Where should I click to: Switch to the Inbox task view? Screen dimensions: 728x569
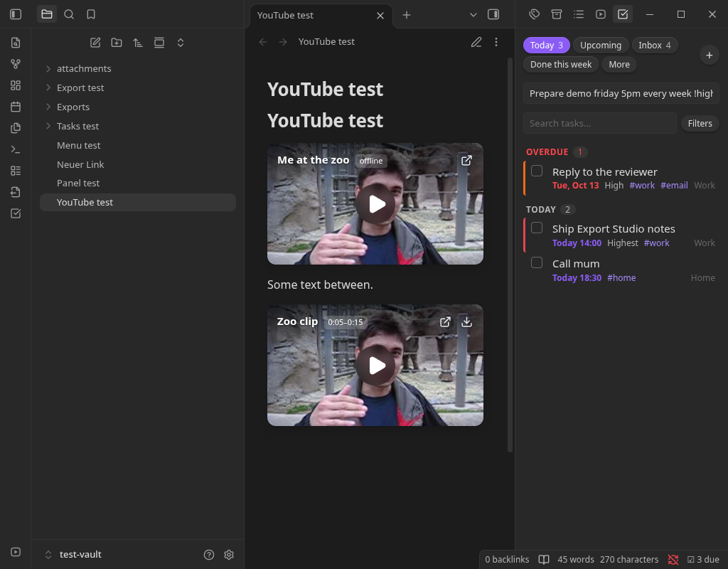coord(654,45)
